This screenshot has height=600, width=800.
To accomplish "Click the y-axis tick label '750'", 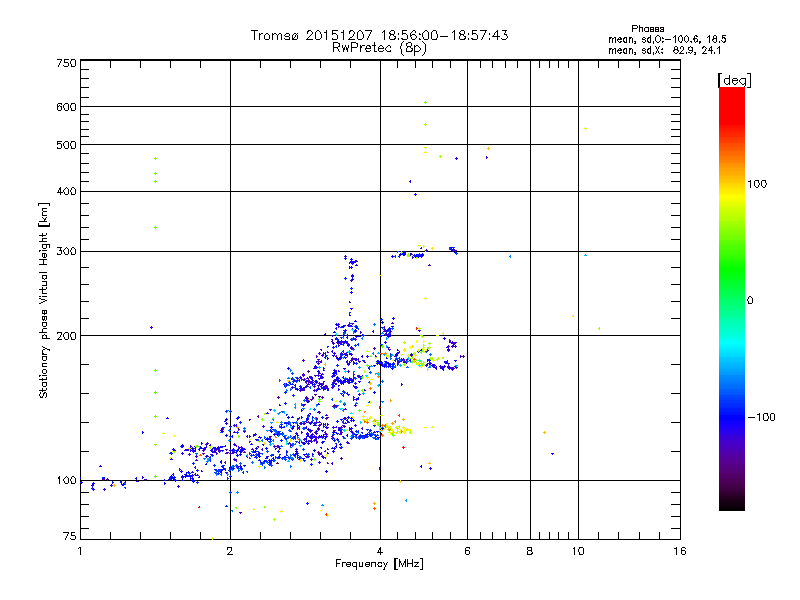I will 66,63.
